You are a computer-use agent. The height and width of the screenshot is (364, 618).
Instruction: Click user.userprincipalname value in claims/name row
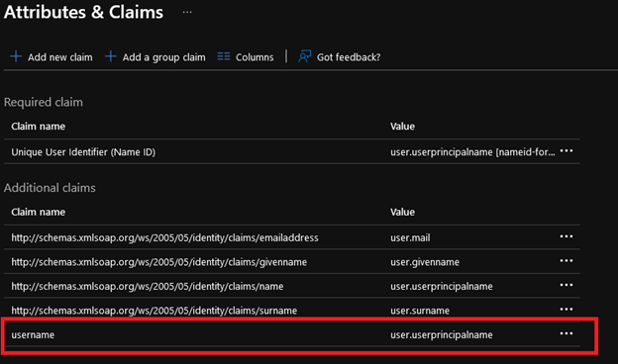click(x=442, y=286)
